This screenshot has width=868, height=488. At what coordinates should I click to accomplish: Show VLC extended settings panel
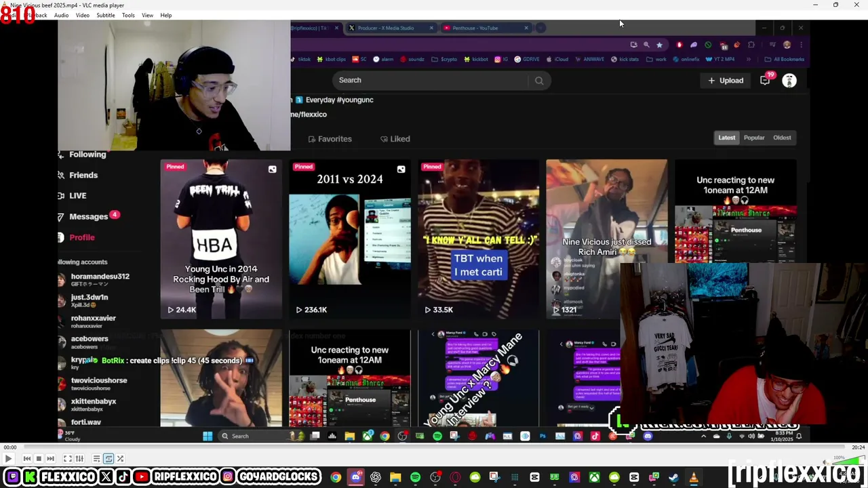point(79,459)
